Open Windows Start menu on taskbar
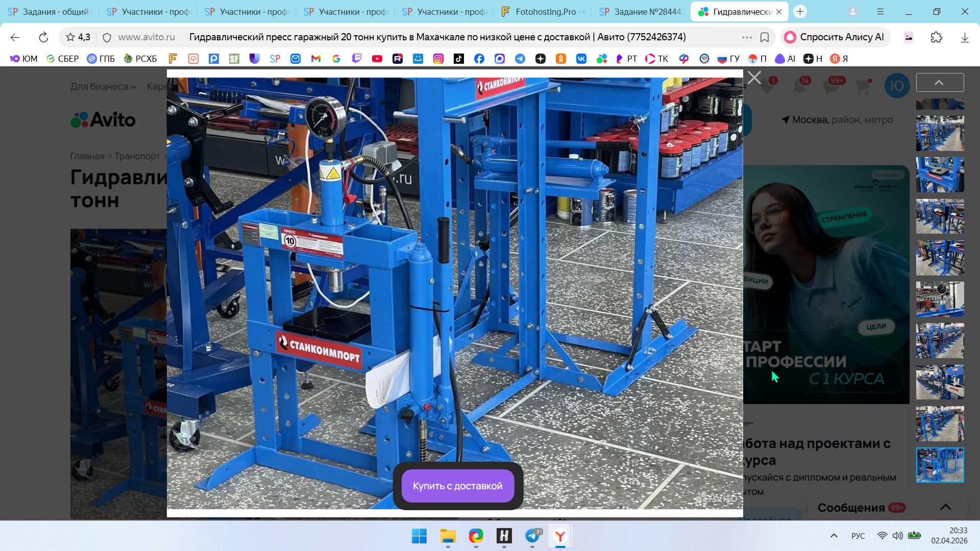Viewport: 980px width, 551px height. [x=419, y=536]
